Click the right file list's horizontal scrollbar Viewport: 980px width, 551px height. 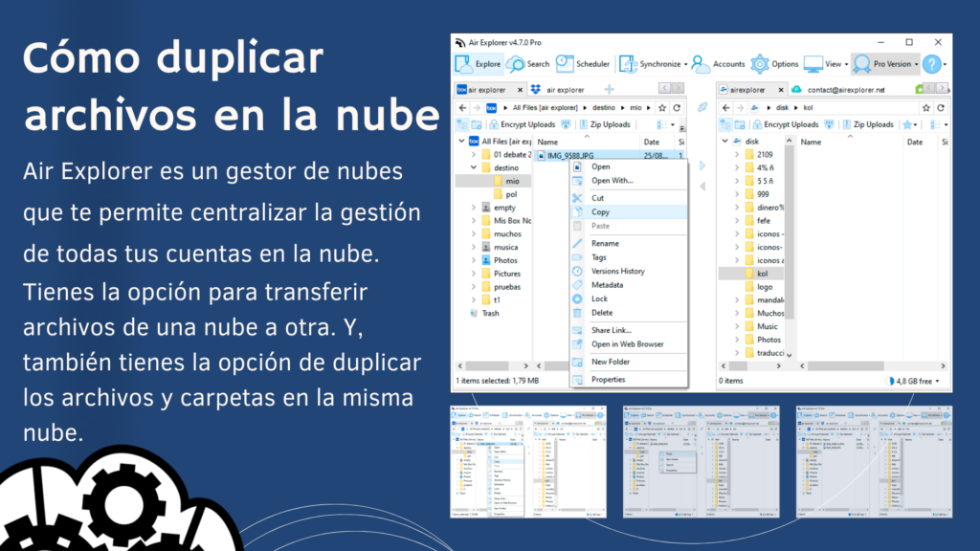tap(872, 366)
